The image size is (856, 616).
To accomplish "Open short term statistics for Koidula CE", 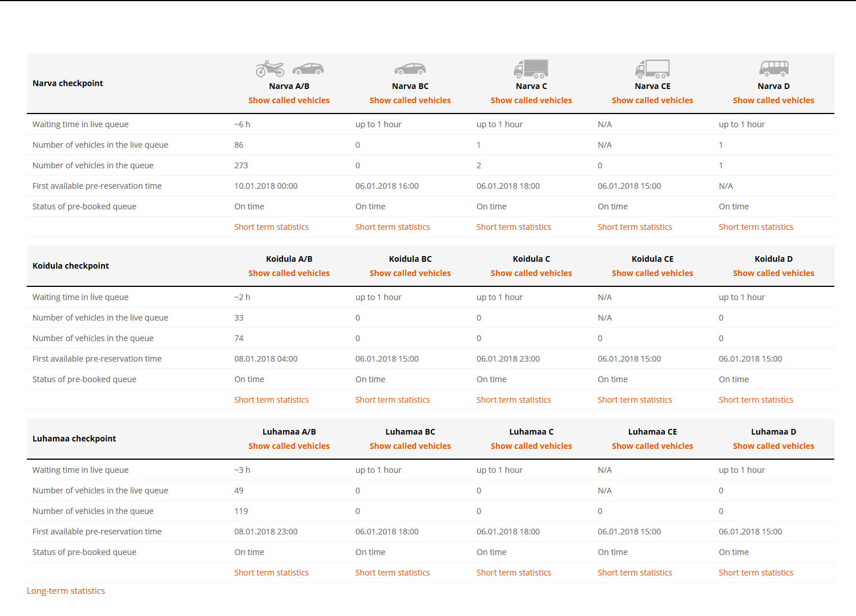I will point(635,400).
